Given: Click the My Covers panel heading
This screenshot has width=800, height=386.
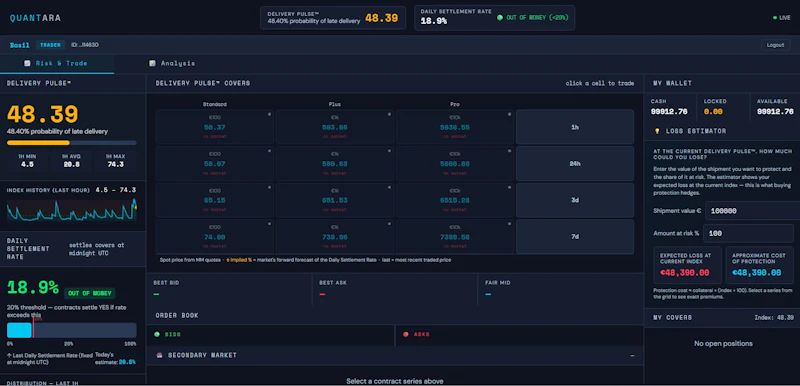Looking at the screenshot, I should click(x=672, y=317).
